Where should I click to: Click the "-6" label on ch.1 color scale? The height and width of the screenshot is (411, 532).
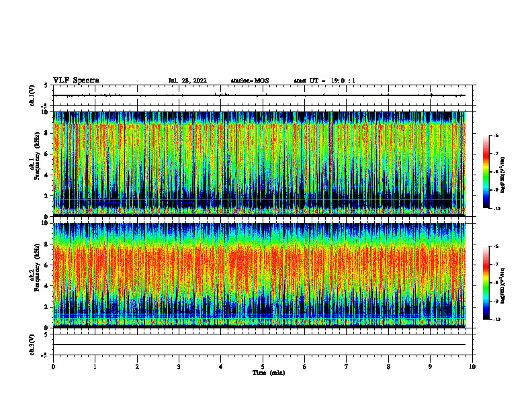tap(496, 135)
